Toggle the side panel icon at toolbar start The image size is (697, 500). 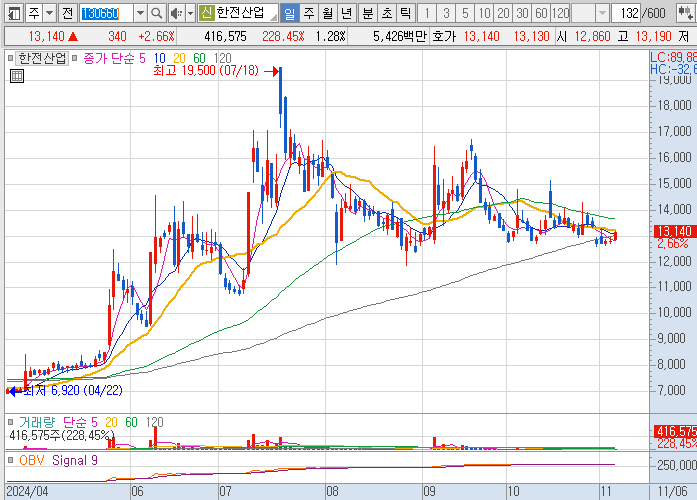coord(14,13)
